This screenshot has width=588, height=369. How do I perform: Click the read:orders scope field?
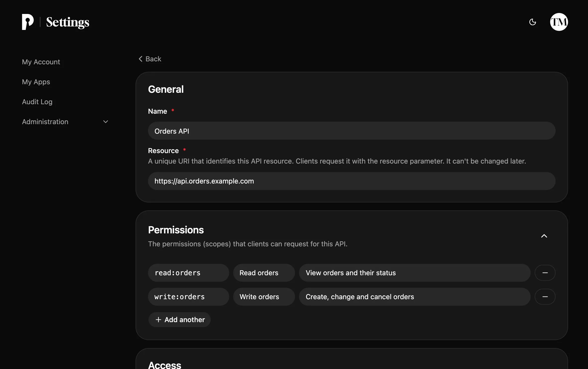[188, 273]
